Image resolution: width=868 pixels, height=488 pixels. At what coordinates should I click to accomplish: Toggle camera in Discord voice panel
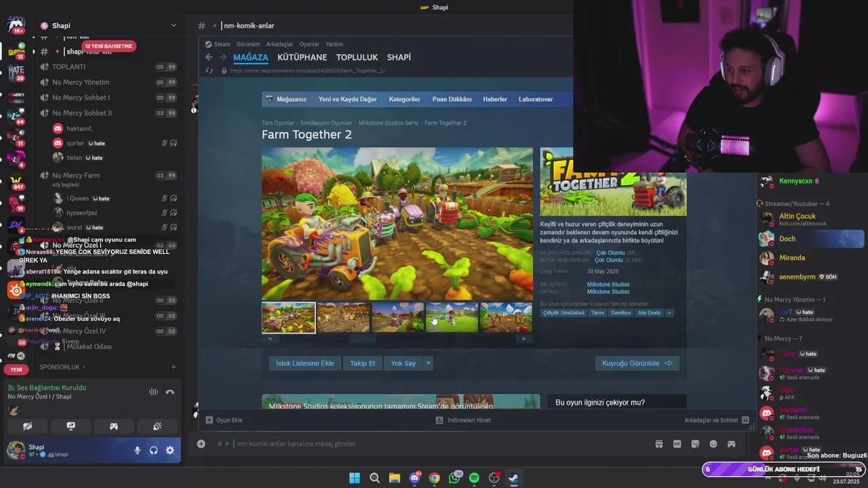coord(27,426)
